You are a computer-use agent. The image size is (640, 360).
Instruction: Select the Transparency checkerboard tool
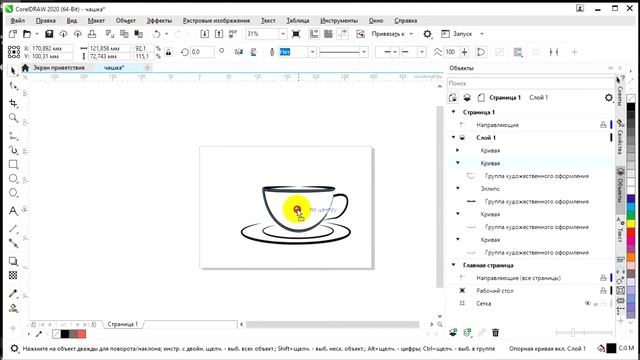(x=13, y=276)
